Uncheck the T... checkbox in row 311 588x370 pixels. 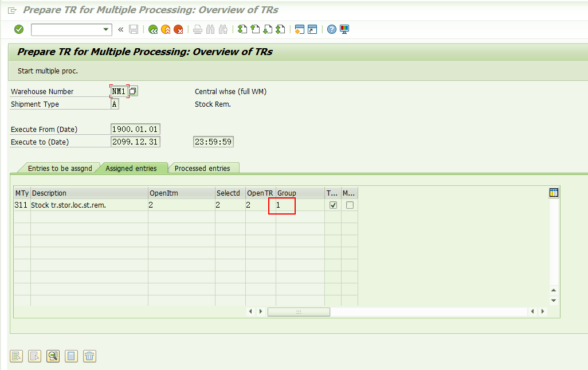(333, 205)
